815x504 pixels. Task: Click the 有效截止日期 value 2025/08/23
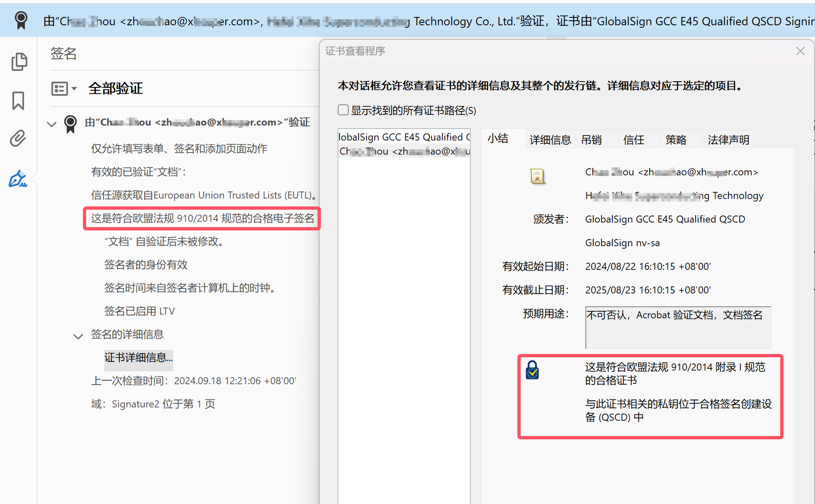coord(648,290)
